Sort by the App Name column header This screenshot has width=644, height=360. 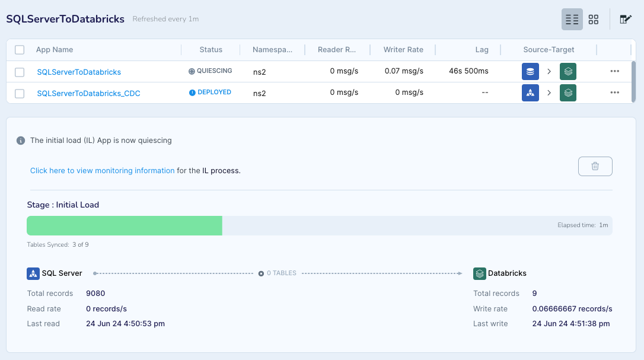click(55, 50)
